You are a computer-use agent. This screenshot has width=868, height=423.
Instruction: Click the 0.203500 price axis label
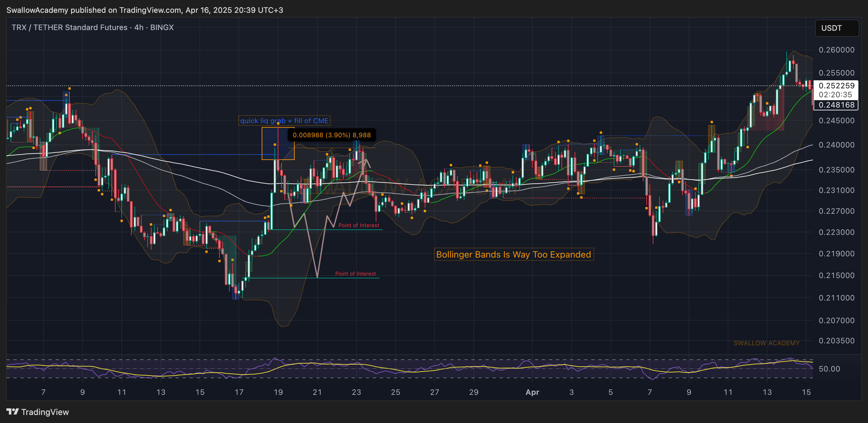pos(836,340)
